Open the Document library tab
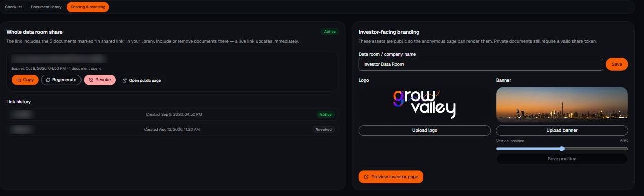Screen dimensions: 644x196 tap(46, 7)
